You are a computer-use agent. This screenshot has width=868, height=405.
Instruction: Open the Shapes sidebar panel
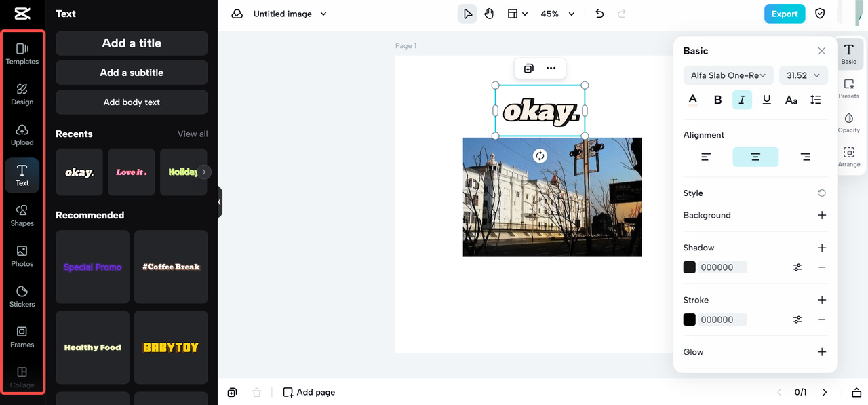(x=22, y=216)
